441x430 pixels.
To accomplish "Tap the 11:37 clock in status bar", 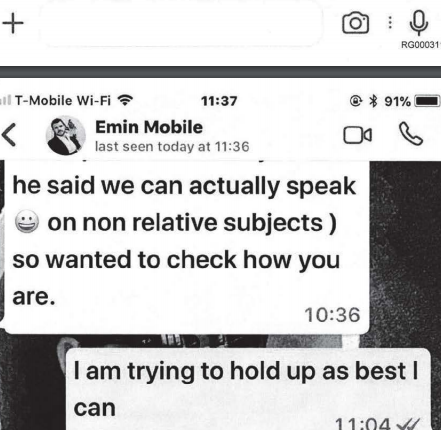I will (x=219, y=101).
